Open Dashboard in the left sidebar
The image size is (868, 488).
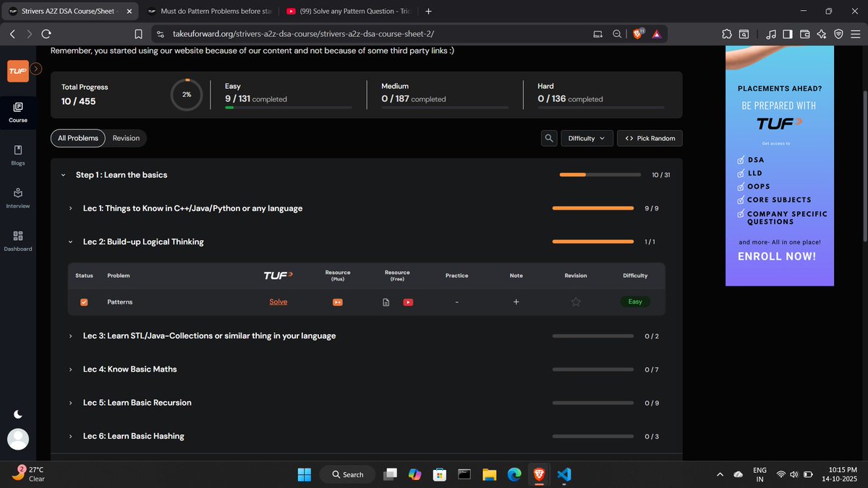point(18,241)
